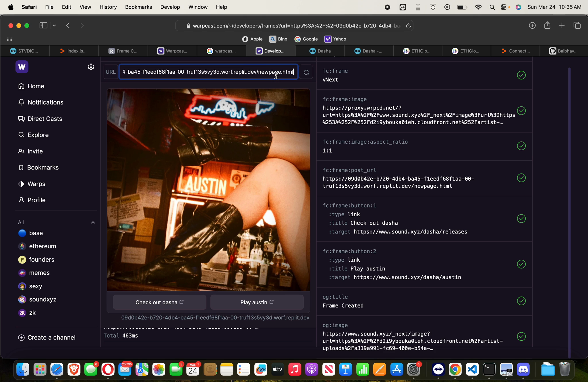This screenshot has width=588, height=382.
Task: Collapse the All channels list
Action: pyautogui.click(x=93, y=222)
